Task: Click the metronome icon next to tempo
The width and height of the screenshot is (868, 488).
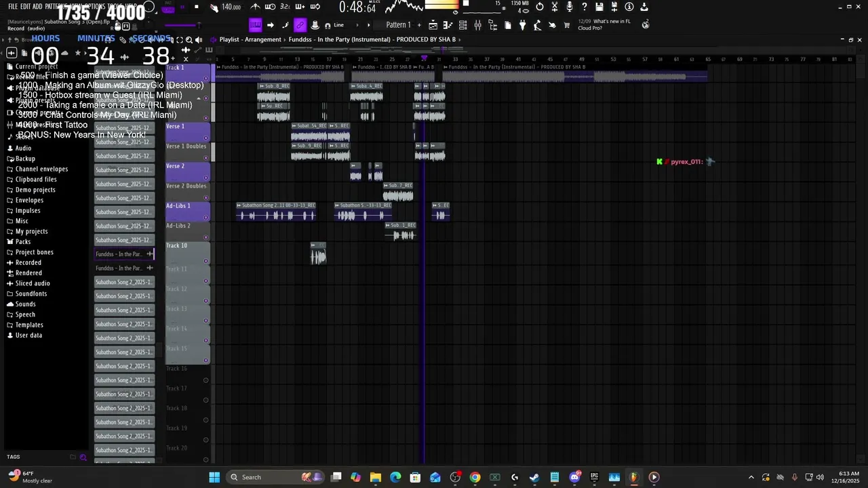Action: [256, 7]
